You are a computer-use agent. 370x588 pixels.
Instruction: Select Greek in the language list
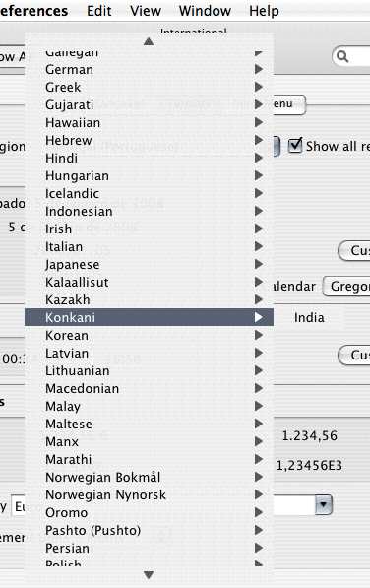[x=149, y=87]
